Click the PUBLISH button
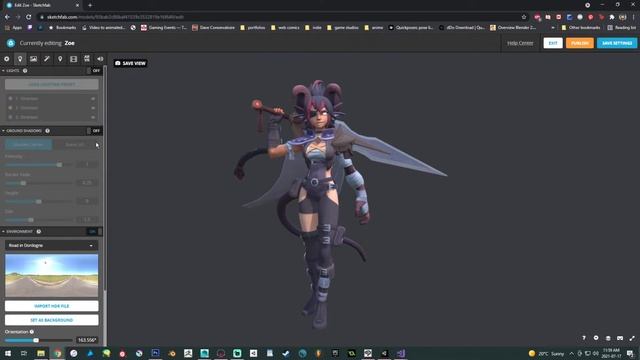Image resolution: width=640 pixels, height=360 pixels. point(580,43)
